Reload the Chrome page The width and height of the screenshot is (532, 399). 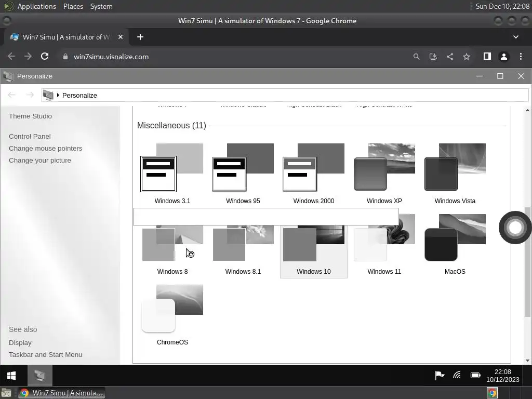click(x=45, y=56)
